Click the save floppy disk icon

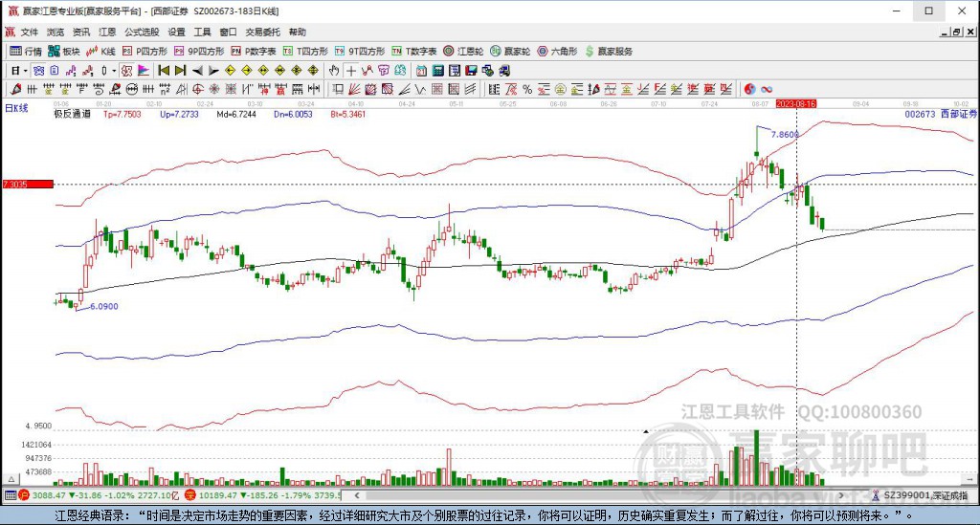[x=471, y=71]
